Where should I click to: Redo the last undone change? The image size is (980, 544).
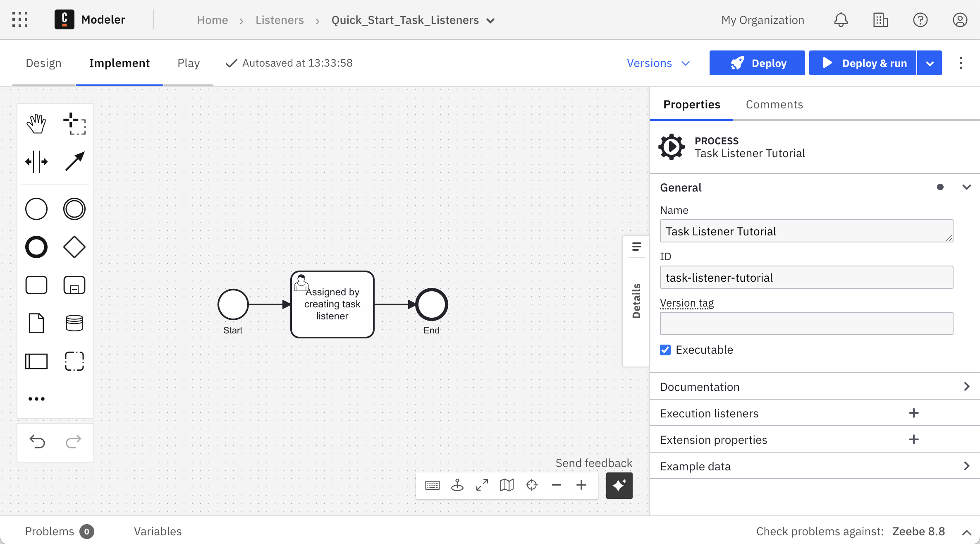(73, 442)
